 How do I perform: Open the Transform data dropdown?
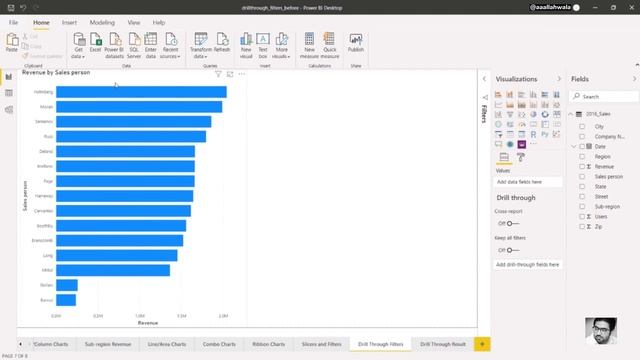[x=201, y=46]
